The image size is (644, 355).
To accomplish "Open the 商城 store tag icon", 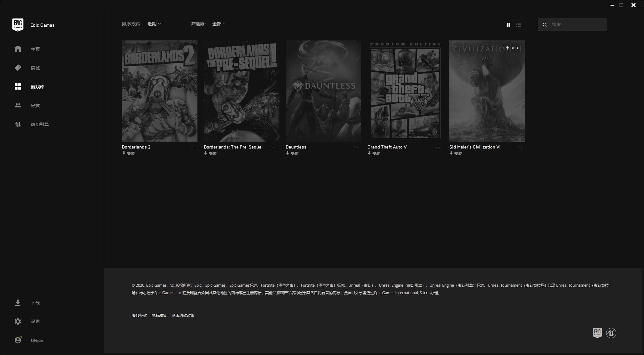I will (x=18, y=68).
